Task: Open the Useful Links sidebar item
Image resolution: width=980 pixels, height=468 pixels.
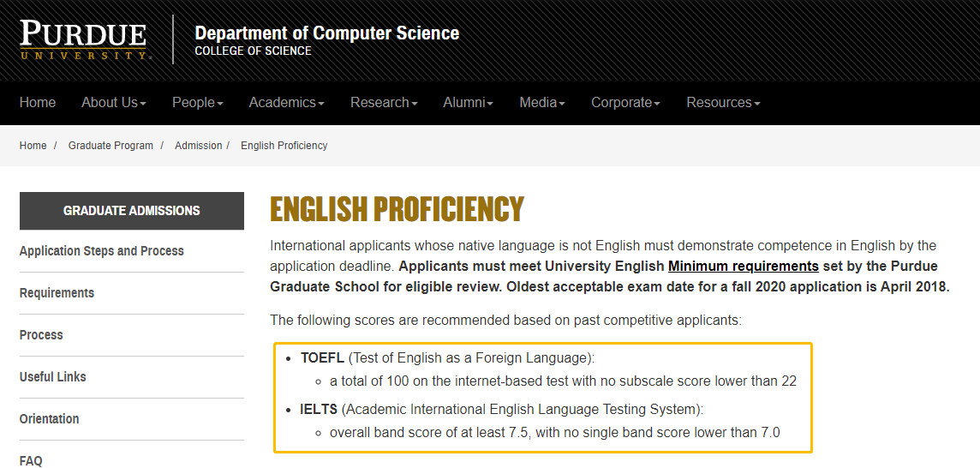Action: [53, 377]
